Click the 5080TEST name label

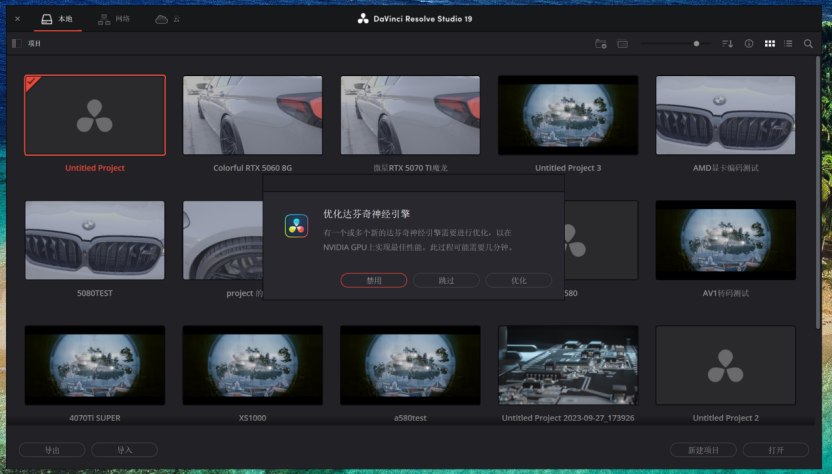[95, 293]
